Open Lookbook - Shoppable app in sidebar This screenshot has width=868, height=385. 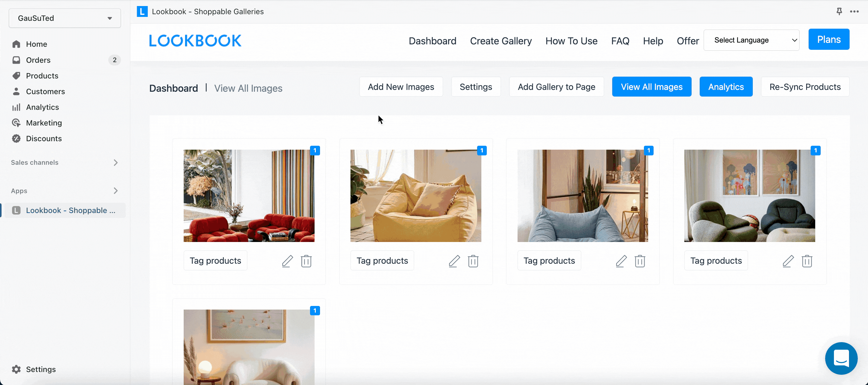pos(65,210)
